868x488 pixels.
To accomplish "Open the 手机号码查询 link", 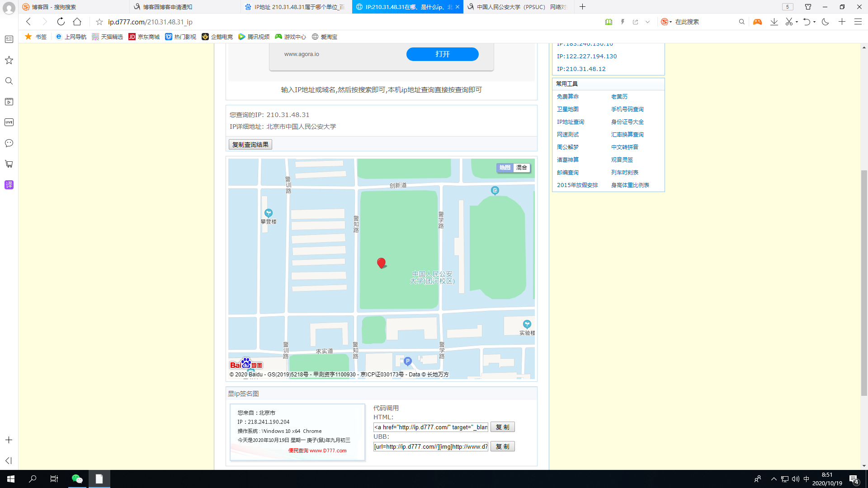I will [627, 109].
